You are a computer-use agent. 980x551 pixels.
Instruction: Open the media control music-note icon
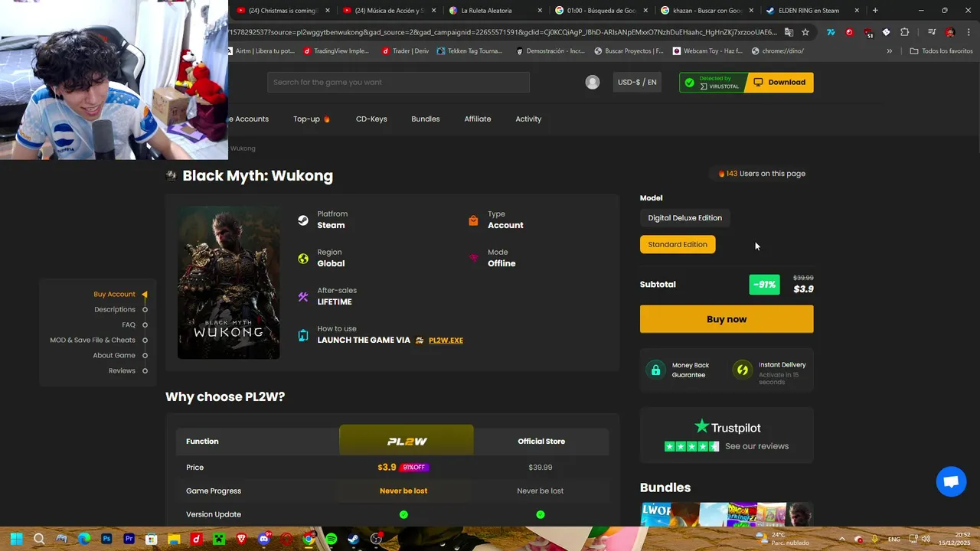pyautogui.click(x=931, y=32)
